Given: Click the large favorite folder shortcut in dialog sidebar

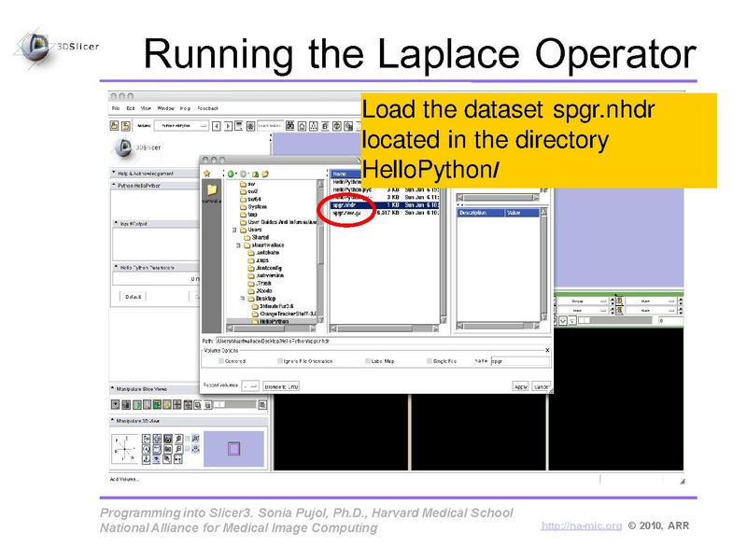Looking at the screenshot, I should click(x=212, y=190).
